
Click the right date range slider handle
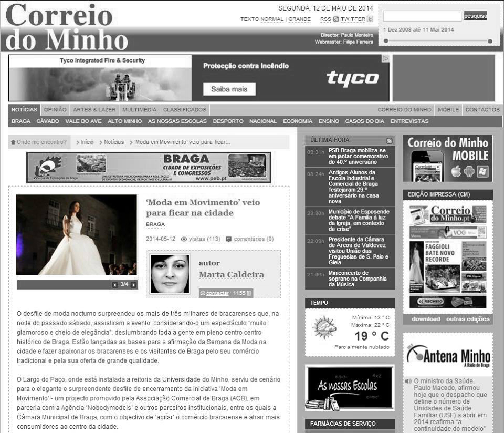click(x=490, y=41)
